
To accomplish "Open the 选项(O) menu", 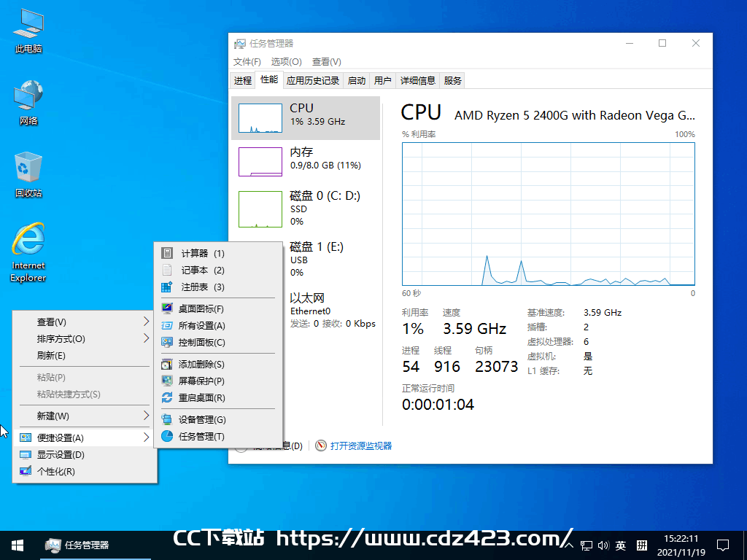I will point(286,62).
